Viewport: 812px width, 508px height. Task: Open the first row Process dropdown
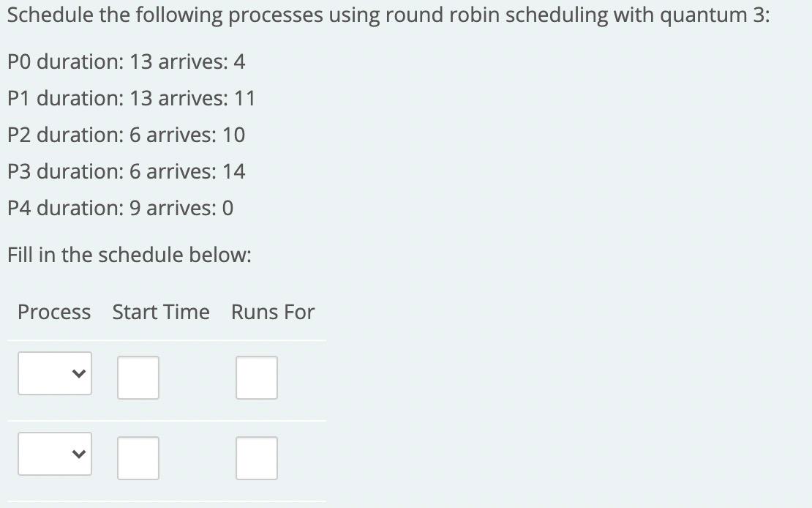pos(55,373)
